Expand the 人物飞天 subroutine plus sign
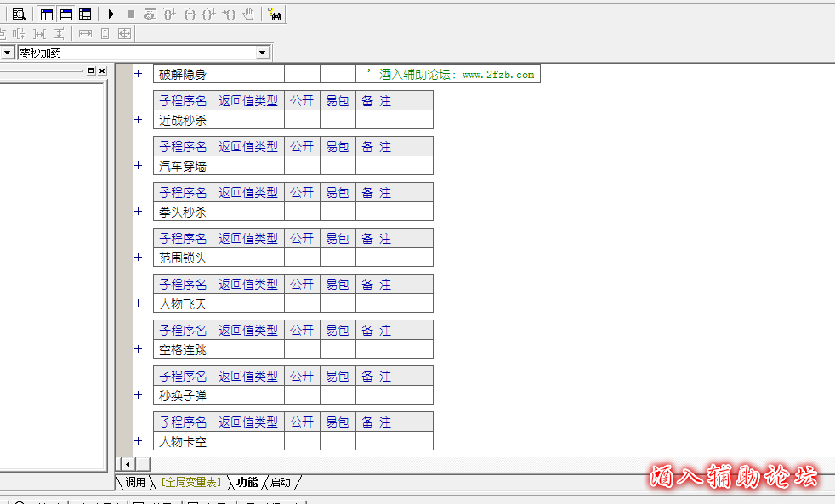 click(x=138, y=303)
